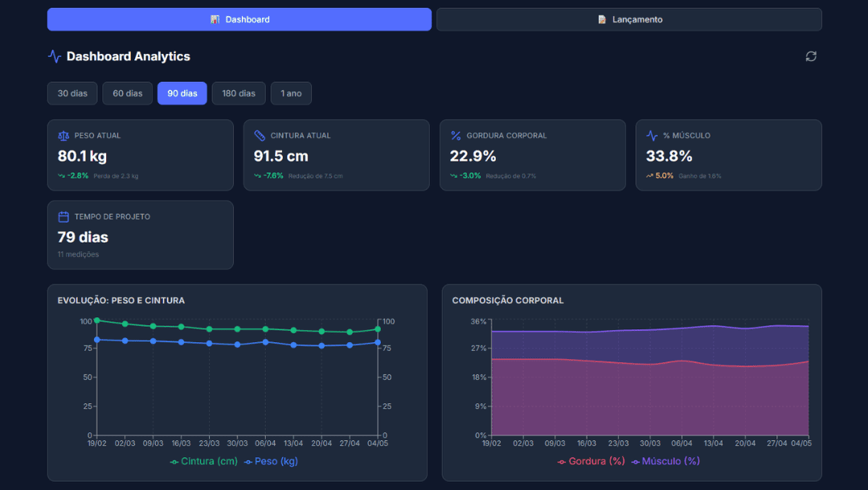Click the 79 dias project time value
Viewport: 868px width, 490px height.
pos(83,237)
